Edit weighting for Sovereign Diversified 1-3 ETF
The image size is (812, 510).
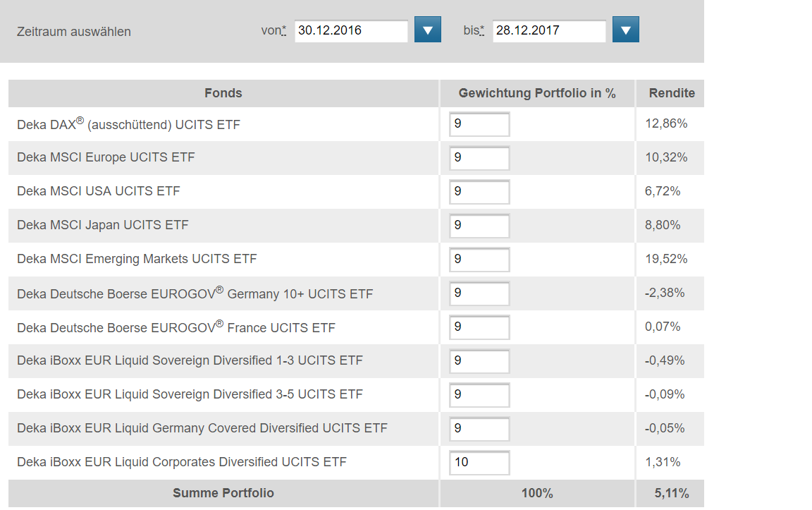click(x=479, y=361)
